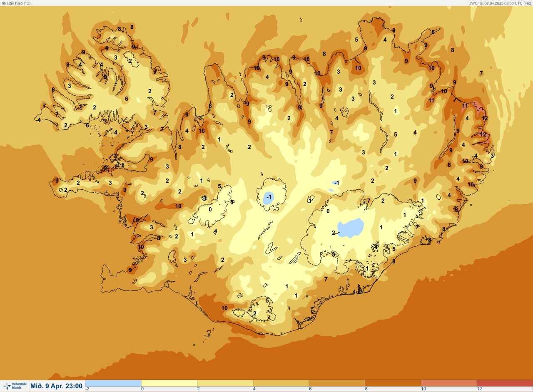This screenshot has width=533, height=392.
Task: Select the 6 to 8 legend color band
Action: (337, 383)
